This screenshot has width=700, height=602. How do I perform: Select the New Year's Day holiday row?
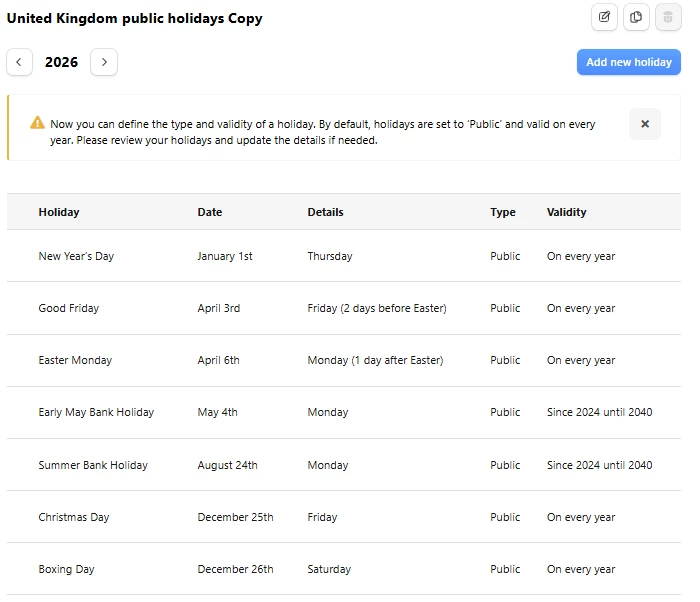(x=344, y=256)
